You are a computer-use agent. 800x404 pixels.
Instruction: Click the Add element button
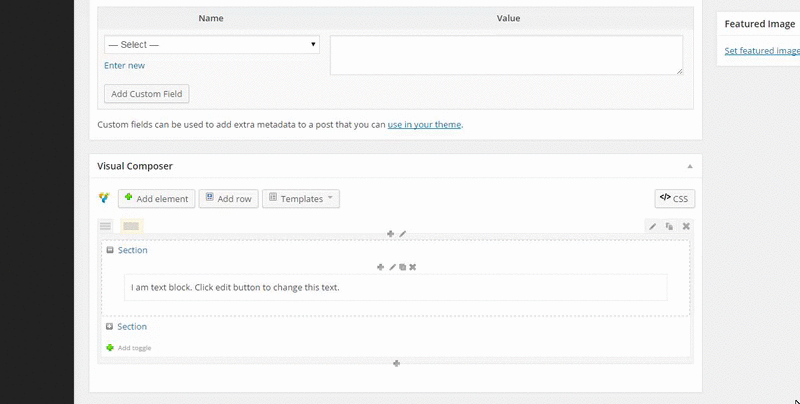coord(155,199)
